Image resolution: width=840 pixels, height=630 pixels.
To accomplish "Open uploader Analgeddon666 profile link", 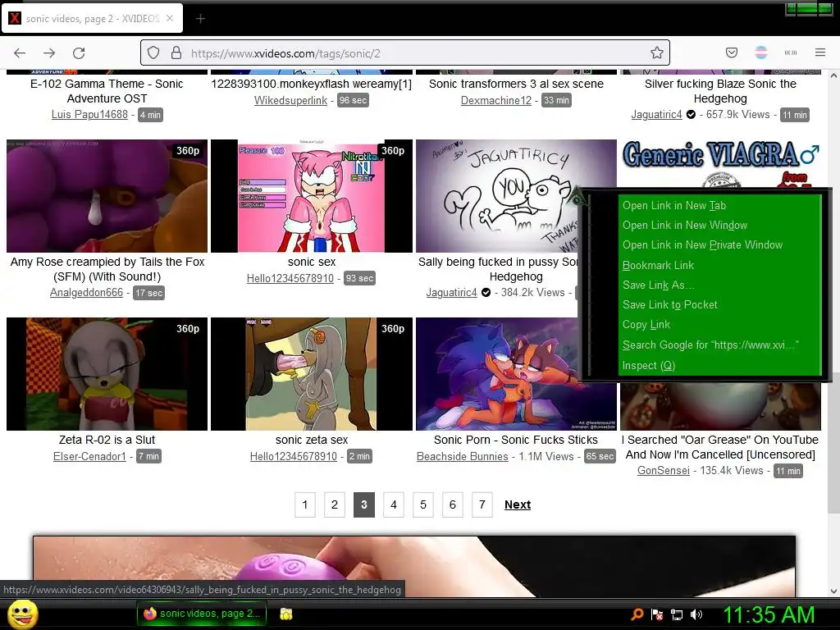I will tap(86, 293).
